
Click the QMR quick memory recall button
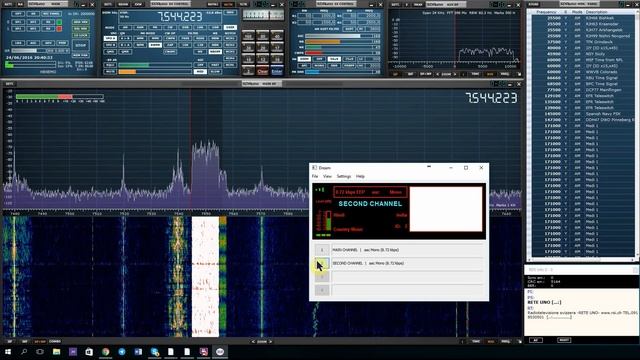pos(125,52)
